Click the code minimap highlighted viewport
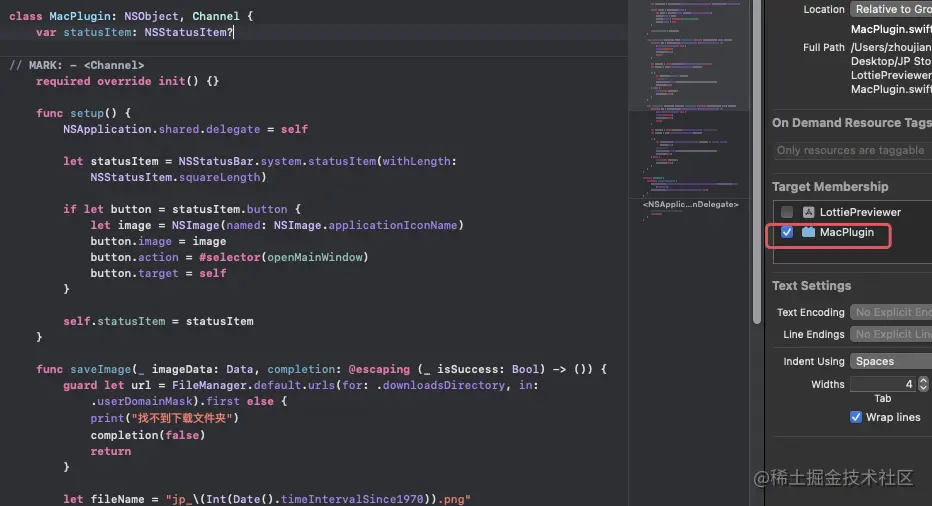Image resolution: width=932 pixels, height=506 pixels. point(689,55)
